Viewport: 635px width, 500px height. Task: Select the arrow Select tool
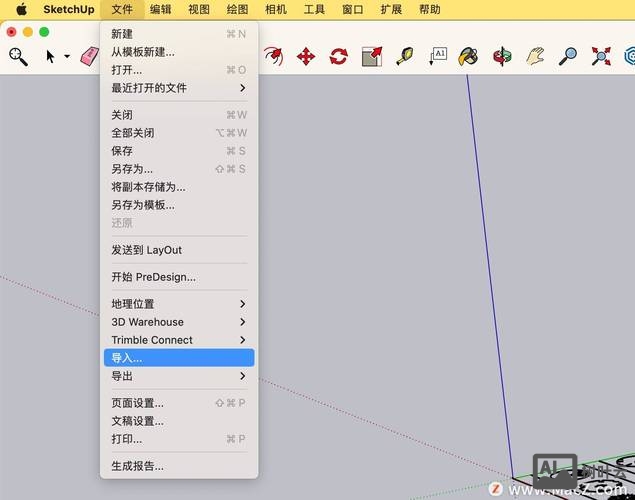click(50, 57)
